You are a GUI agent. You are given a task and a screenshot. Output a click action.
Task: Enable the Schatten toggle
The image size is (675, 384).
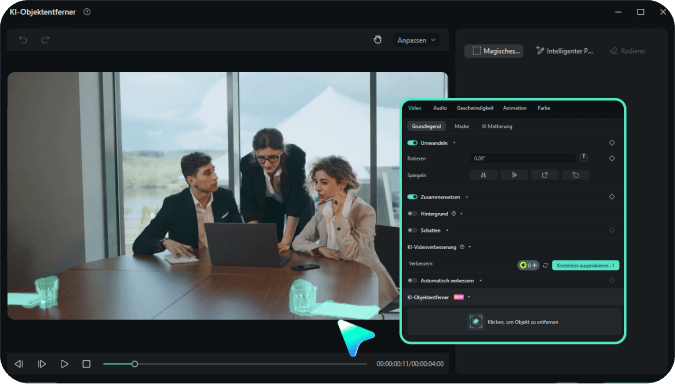click(412, 230)
